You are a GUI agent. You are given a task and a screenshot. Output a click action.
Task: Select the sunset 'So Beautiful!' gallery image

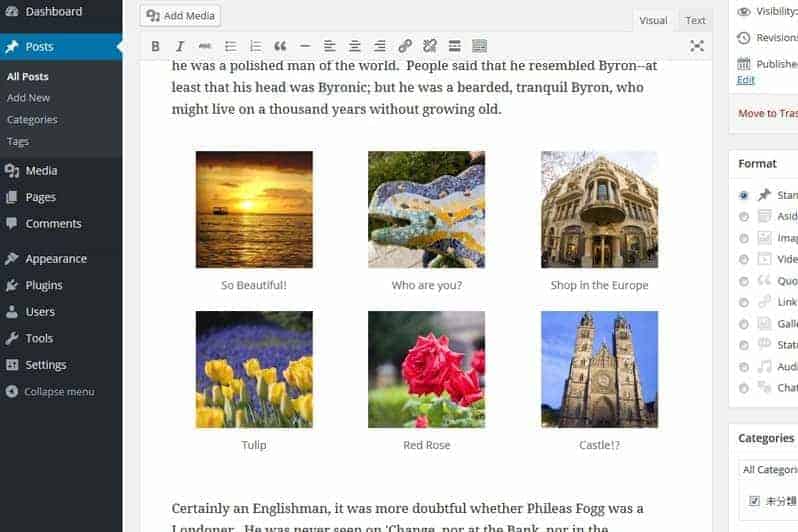254,209
